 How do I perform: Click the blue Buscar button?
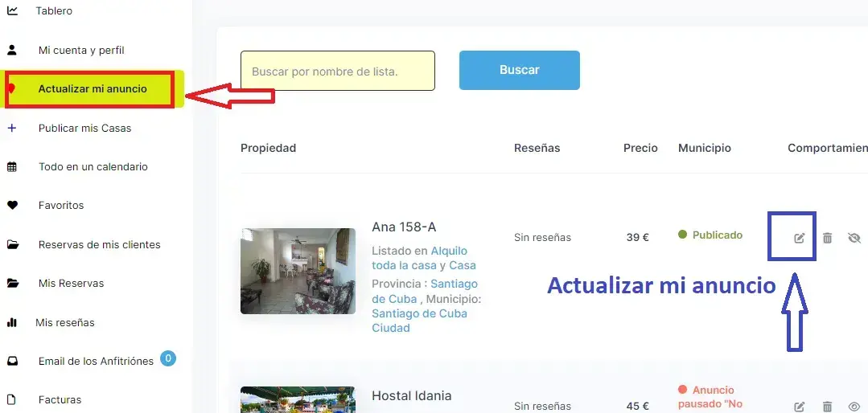(x=519, y=70)
